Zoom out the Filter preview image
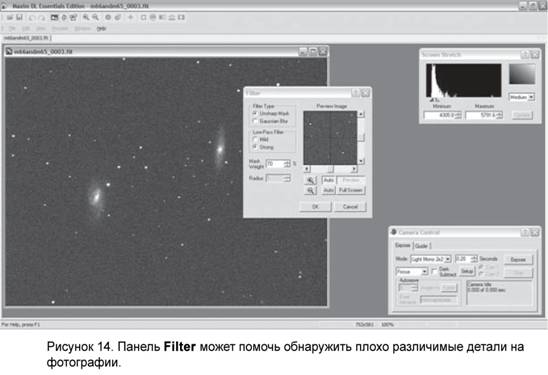Screen dimensions: 548x375 310,190
